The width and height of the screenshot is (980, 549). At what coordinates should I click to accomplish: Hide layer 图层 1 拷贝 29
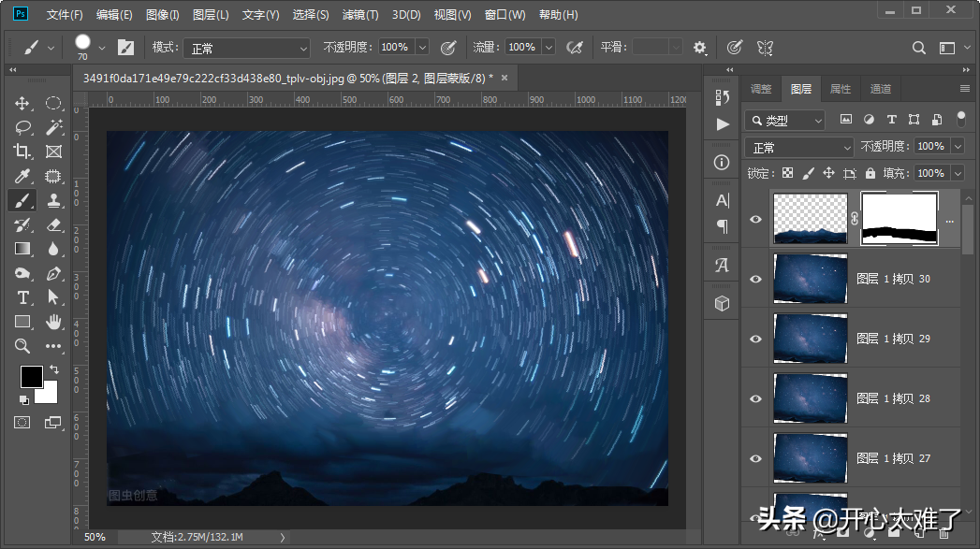click(755, 340)
